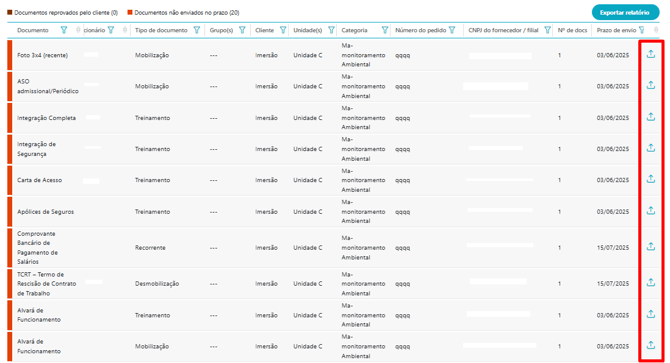Open filter for truncated 'cionário' column
670x363 pixels.
click(111, 30)
